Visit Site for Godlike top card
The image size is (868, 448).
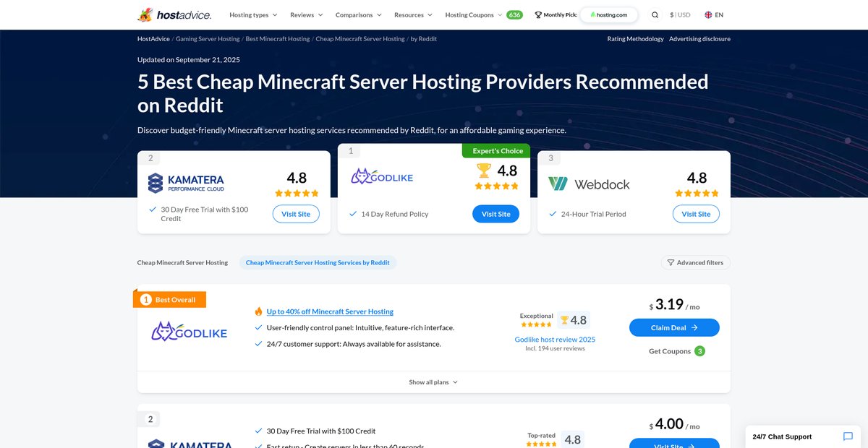pyautogui.click(x=495, y=214)
